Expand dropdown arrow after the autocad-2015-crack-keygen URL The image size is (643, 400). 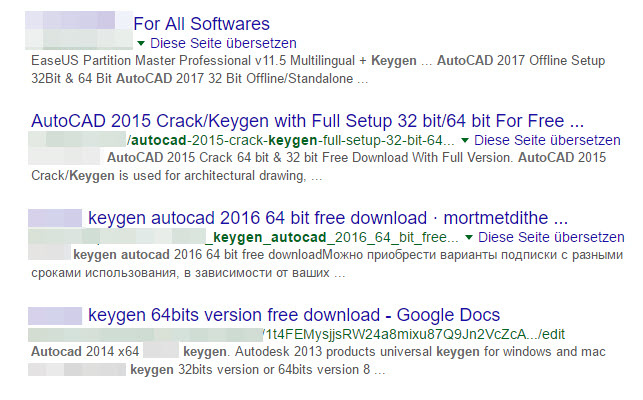point(465,140)
